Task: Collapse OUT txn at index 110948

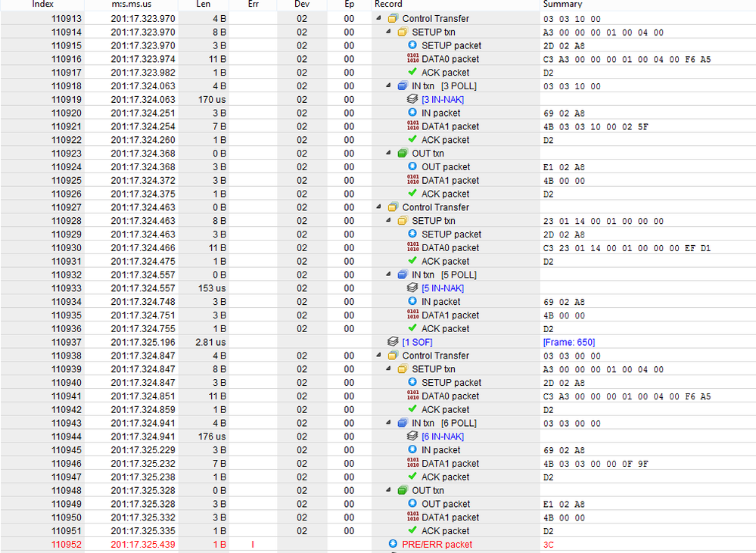Action: 388,490
